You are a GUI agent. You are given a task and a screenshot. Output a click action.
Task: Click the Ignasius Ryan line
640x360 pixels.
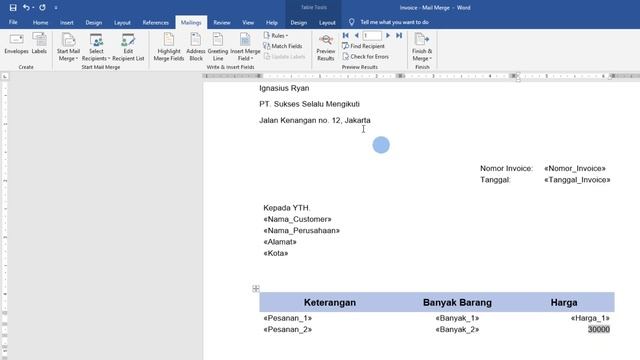tap(284, 88)
